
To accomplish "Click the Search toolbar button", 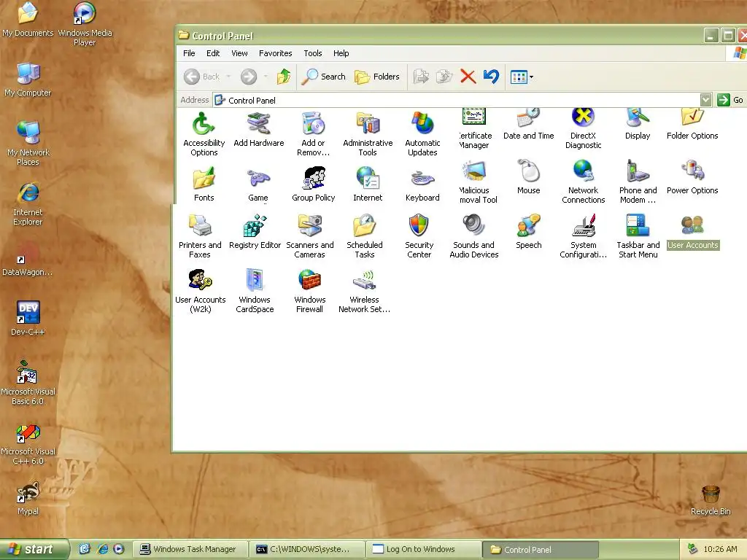I will [324, 76].
